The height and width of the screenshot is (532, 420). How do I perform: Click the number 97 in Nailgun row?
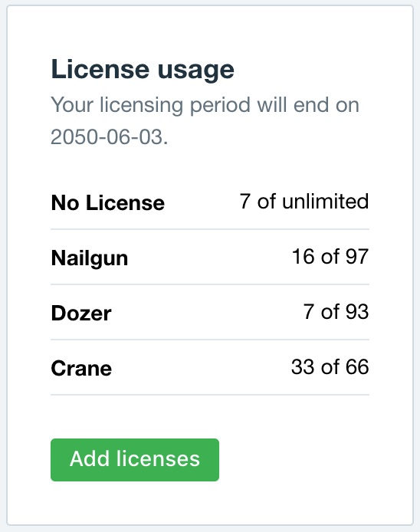coord(357,257)
